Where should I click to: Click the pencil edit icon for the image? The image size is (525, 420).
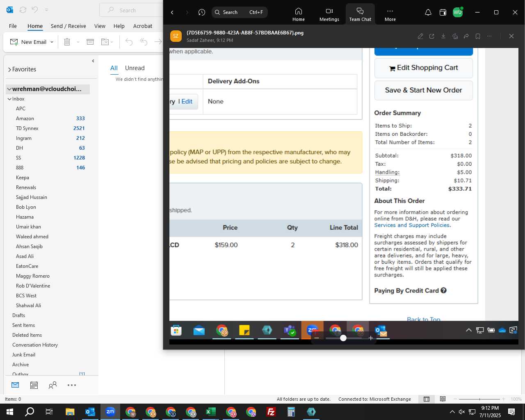coord(420,36)
